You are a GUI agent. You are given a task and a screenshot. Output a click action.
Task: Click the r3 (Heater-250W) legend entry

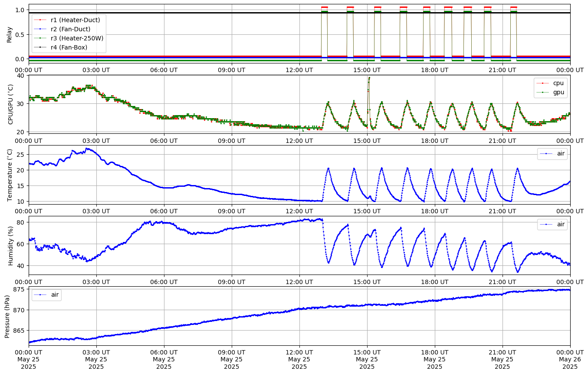[77, 38]
